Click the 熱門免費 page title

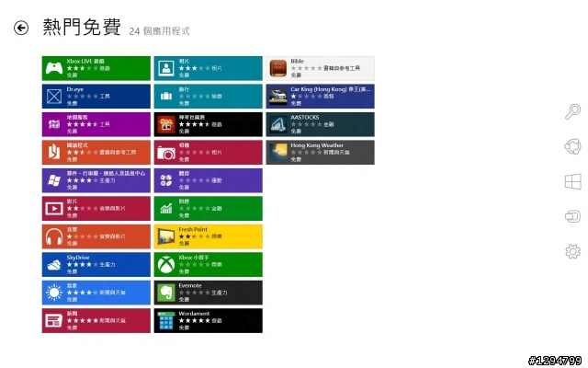(x=82, y=27)
